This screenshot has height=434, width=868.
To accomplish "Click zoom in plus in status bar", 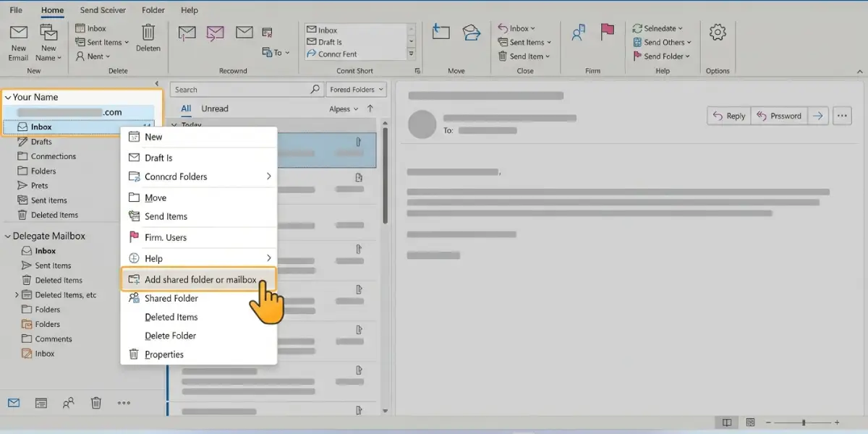I will click(x=837, y=422).
